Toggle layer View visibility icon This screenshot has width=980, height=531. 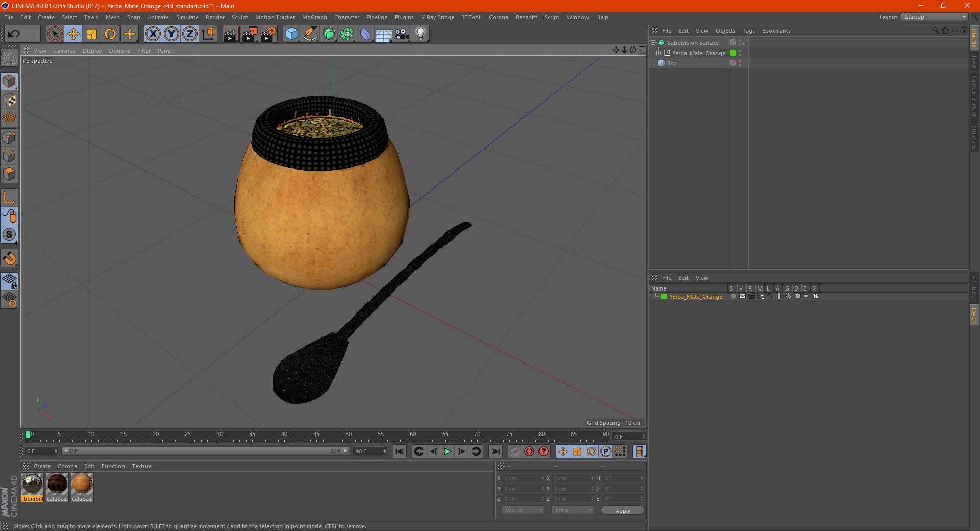coord(742,296)
